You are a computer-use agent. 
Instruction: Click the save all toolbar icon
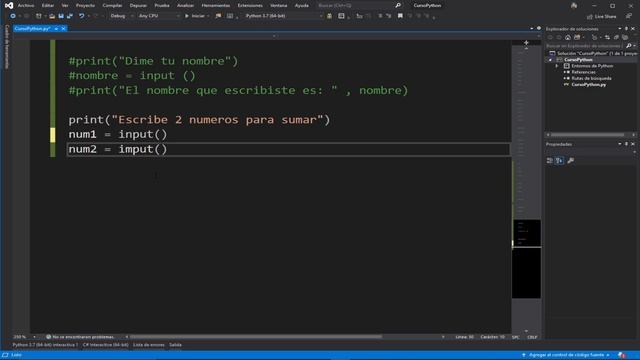click(x=70, y=16)
